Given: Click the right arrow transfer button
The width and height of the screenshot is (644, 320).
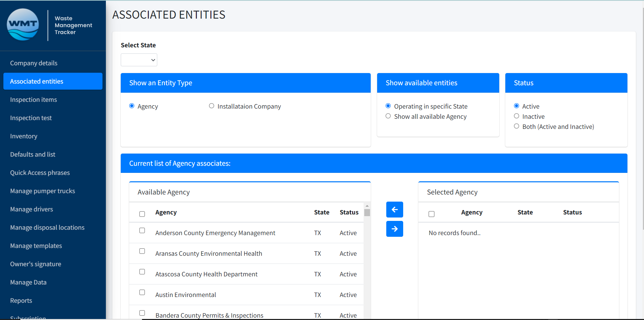Looking at the screenshot, I should (394, 229).
